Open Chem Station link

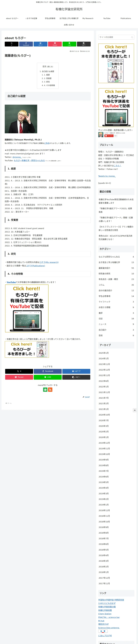point(105,614)
